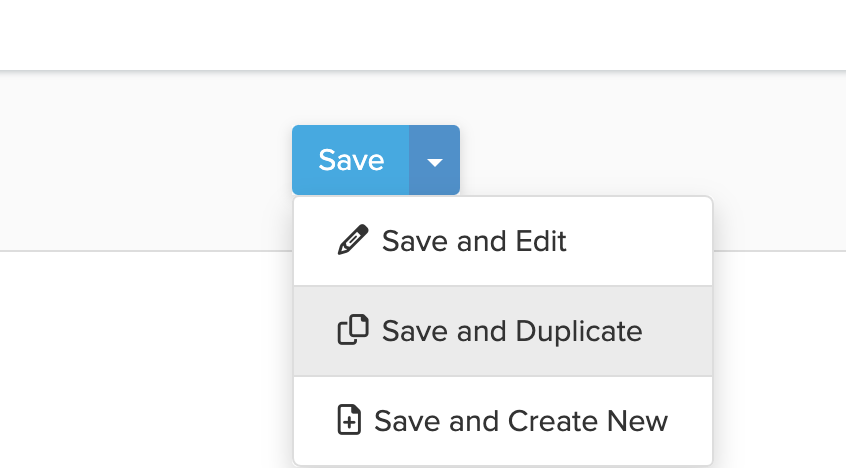Select the edit pencil glyph in the dropdown
This screenshot has width=846, height=468.
352,241
